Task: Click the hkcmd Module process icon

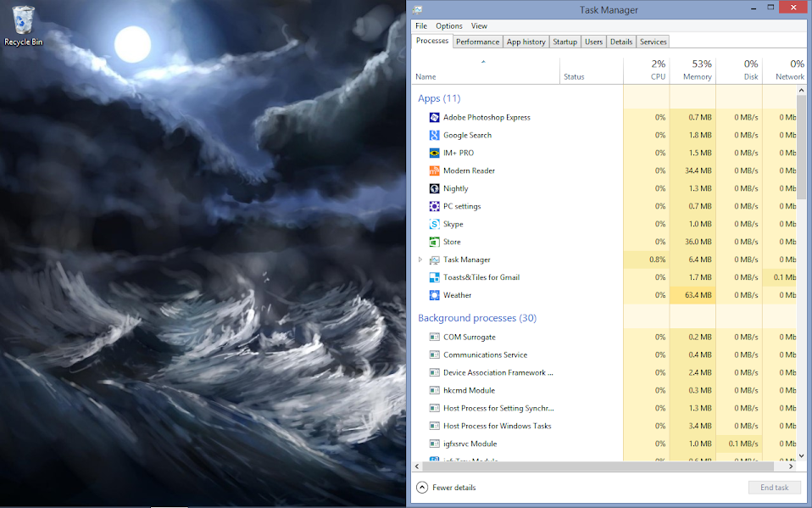Action: [435, 390]
